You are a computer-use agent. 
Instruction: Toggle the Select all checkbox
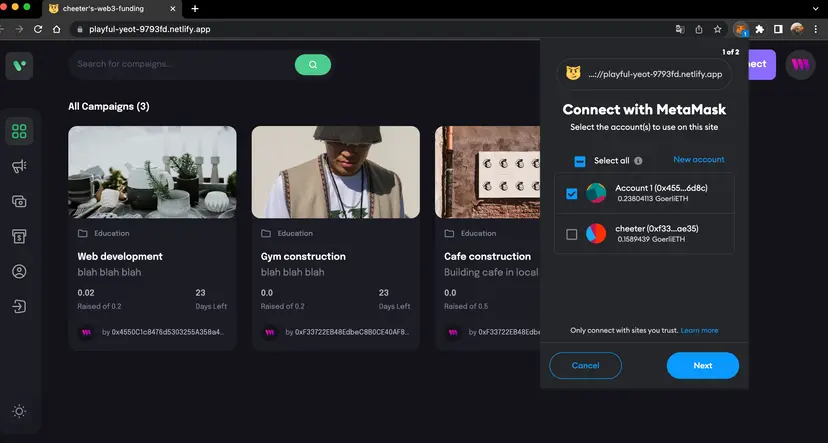[580, 161]
